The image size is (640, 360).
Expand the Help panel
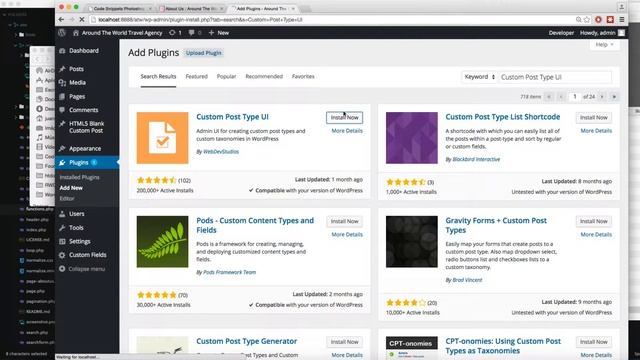[604, 44]
